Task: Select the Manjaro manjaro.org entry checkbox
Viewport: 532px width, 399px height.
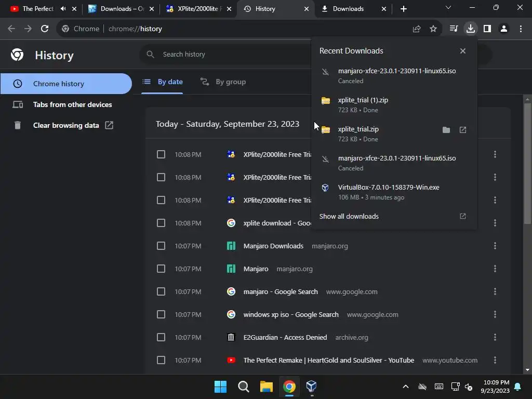Action: [x=161, y=269]
